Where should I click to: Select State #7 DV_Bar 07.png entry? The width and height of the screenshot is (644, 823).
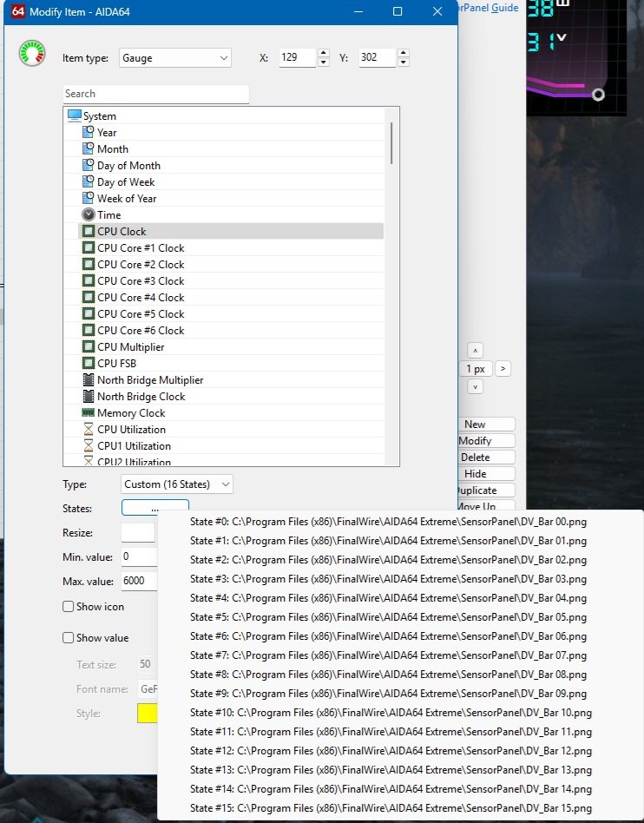388,655
